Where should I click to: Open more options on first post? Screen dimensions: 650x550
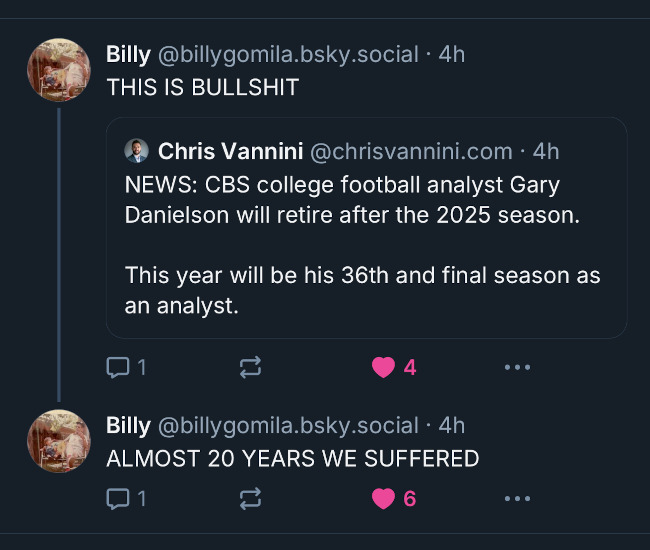[x=517, y=368]
